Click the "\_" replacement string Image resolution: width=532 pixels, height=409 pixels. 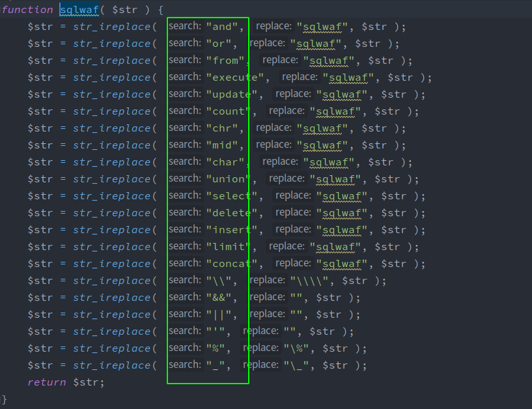point(296,365)
